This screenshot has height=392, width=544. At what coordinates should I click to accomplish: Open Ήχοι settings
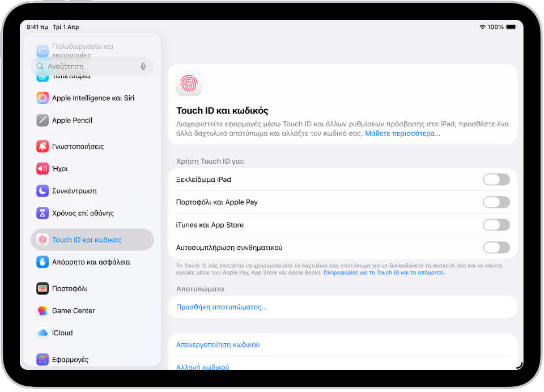(92, 169)
